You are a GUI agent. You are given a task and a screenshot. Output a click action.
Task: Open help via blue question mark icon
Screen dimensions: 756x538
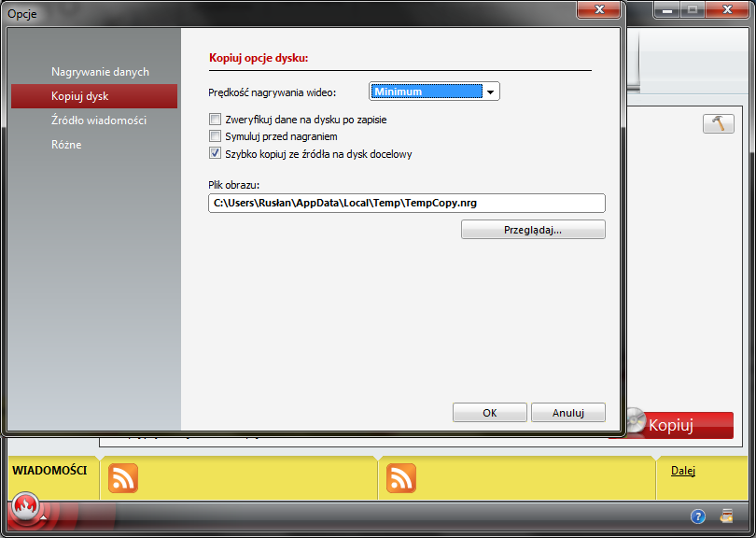point(697,517)
